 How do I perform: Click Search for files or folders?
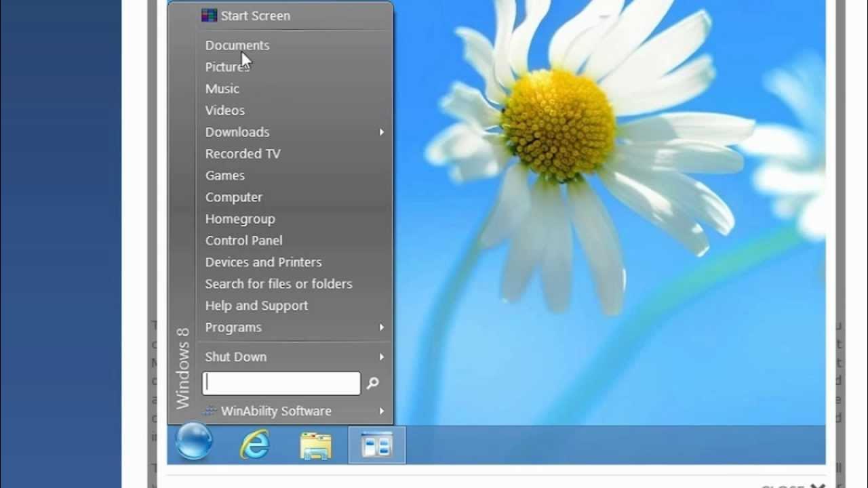tap(279, 284)
